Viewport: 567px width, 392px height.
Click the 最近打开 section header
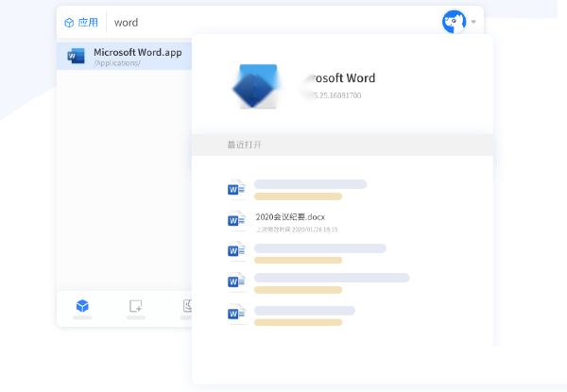pos(245,145)
